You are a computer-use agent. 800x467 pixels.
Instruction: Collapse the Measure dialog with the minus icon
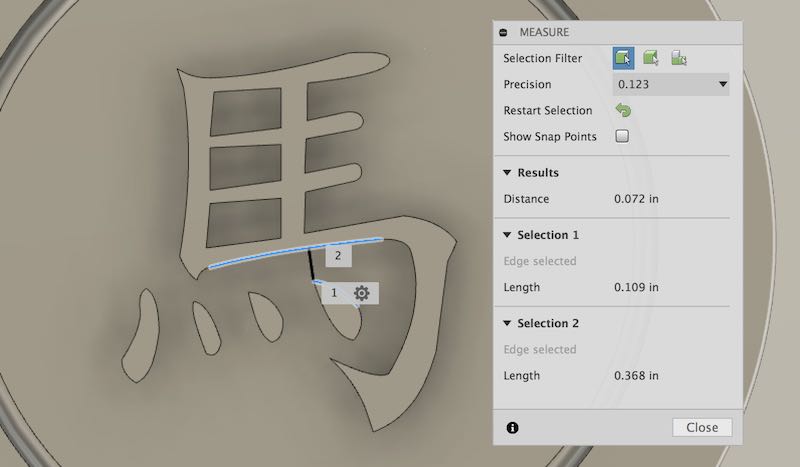[504, 33]
